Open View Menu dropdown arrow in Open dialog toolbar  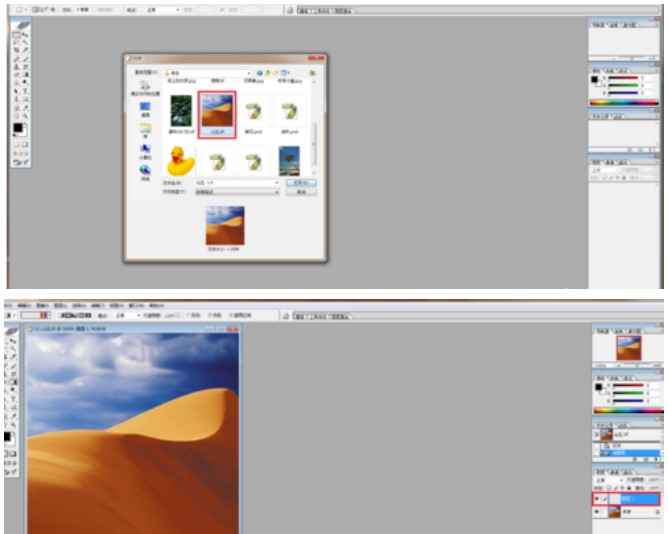[289, 73]
